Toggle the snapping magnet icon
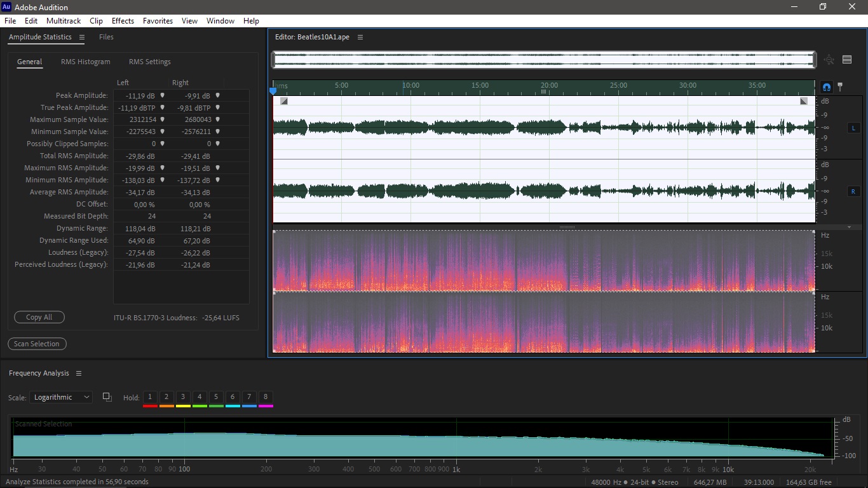 (x=827, y=87)
